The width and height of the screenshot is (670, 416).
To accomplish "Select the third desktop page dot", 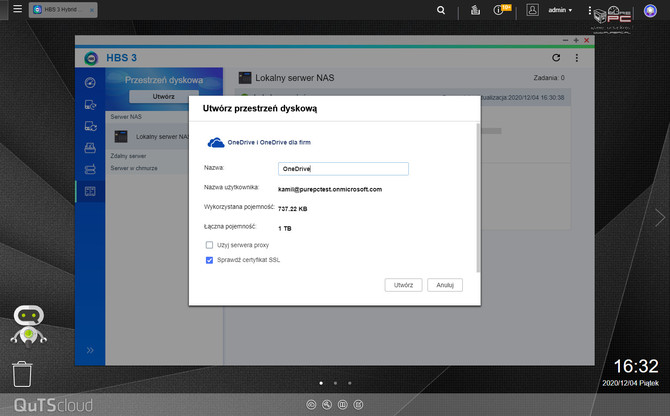I will click(350, 383).
